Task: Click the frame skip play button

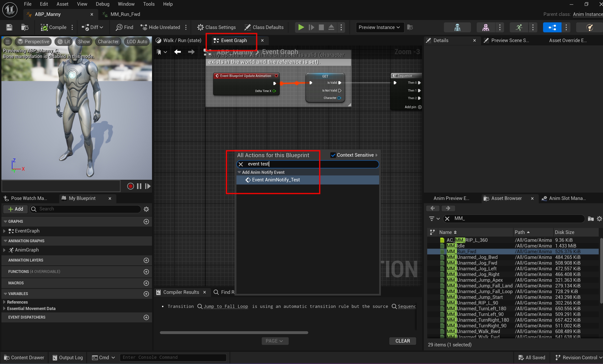Action: (x=311, y=27)
